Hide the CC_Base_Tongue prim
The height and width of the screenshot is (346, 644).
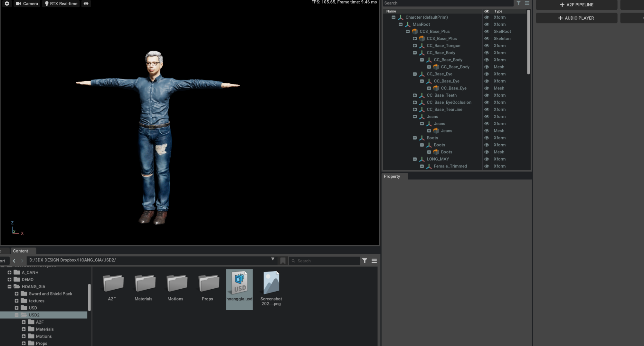point(487,46)
